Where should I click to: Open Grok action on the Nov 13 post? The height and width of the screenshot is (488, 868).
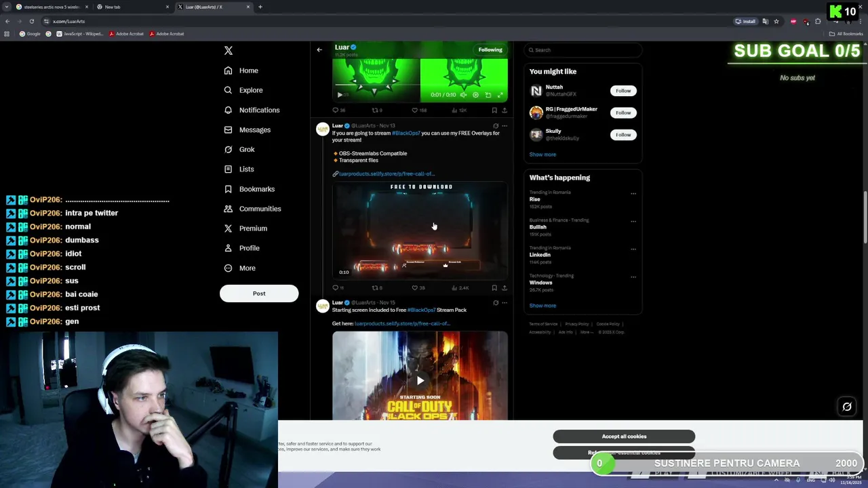coord(496,125)
